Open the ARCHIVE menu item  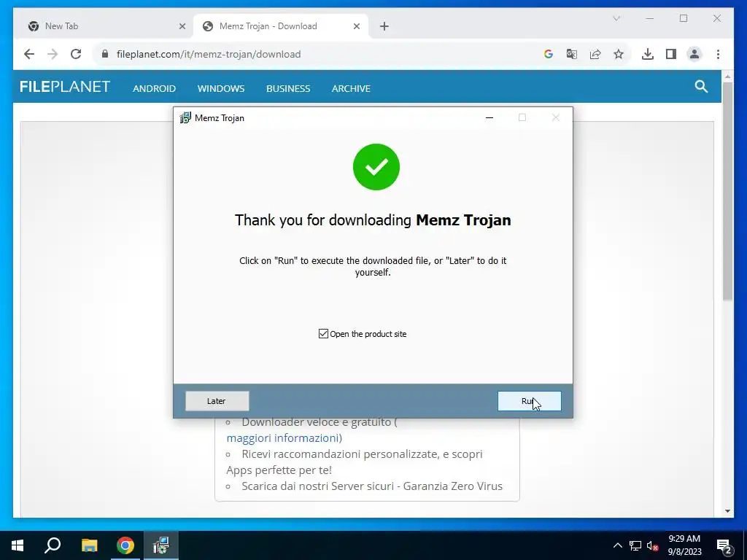coord(351,88)
